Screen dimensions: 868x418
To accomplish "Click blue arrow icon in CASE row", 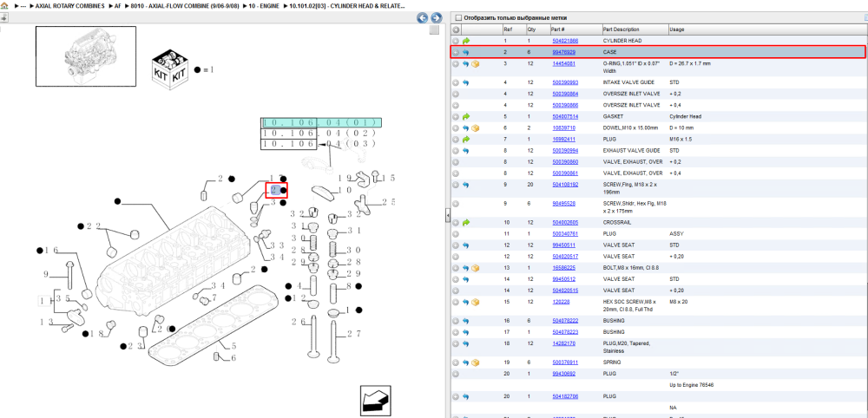I will (465, 53).
